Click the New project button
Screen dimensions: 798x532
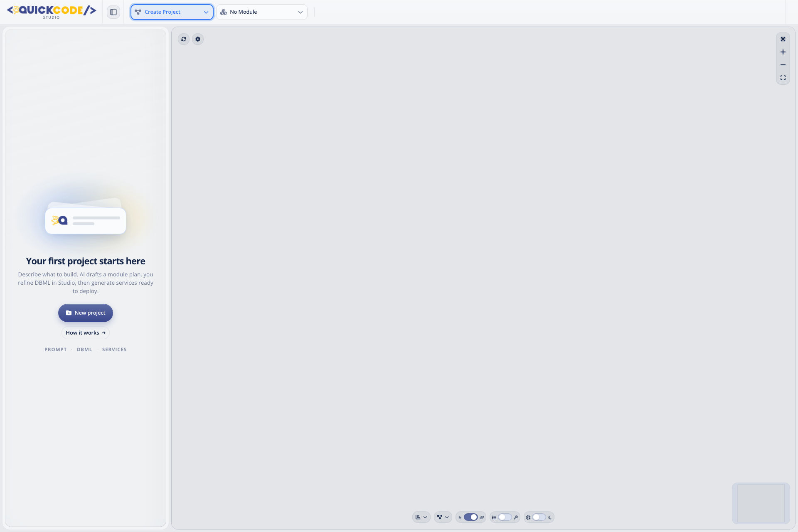click(x=86, y=313)
